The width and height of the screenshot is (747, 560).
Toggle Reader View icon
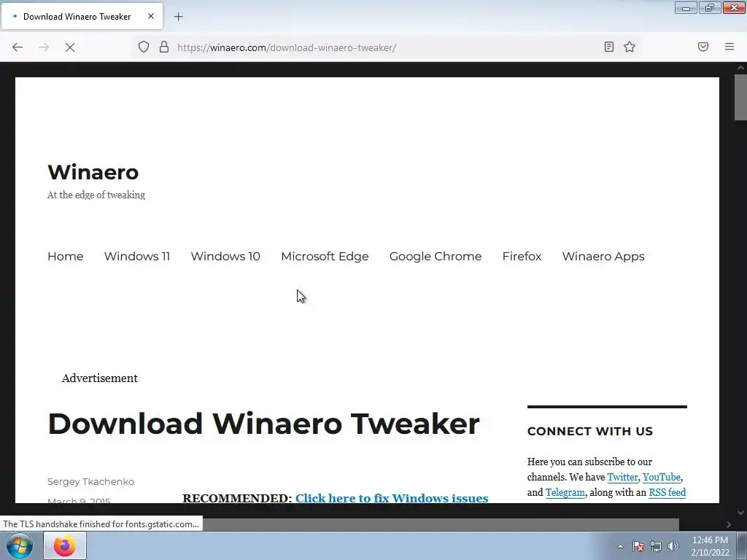(609, 47)
